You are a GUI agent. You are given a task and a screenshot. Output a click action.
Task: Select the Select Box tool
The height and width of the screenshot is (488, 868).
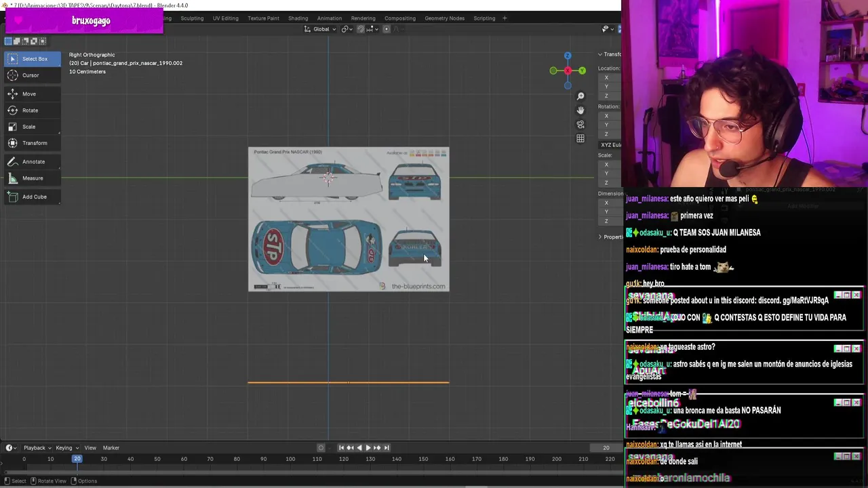point(32,59)
